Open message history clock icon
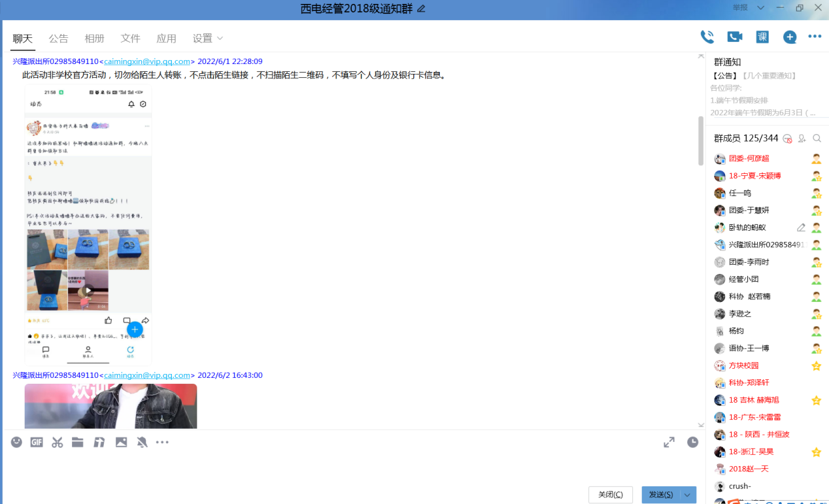 692,443
